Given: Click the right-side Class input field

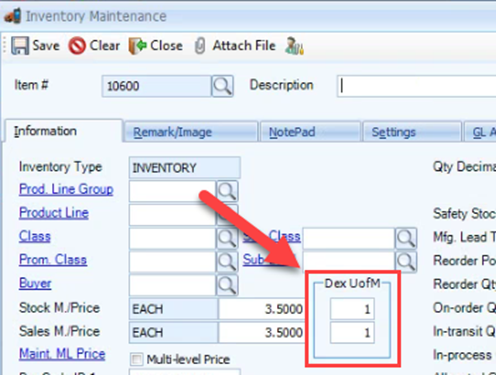Looking at the screenshot, I should click(348, 238).
